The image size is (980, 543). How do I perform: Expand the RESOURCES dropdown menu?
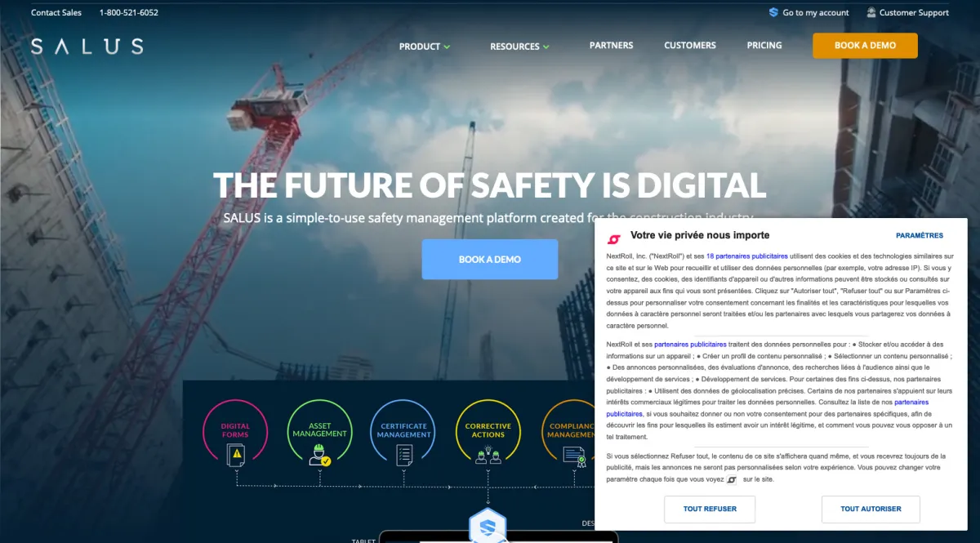point(519,47)
